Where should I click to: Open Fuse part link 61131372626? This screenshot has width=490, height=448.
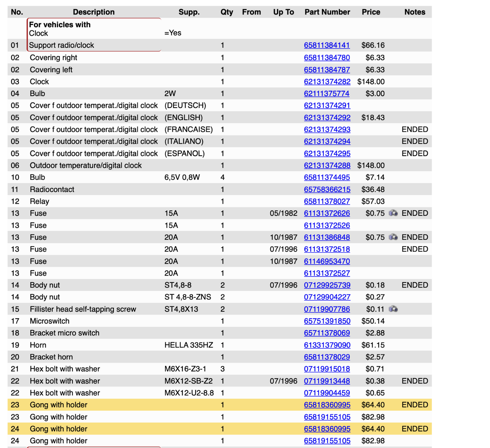327,213
